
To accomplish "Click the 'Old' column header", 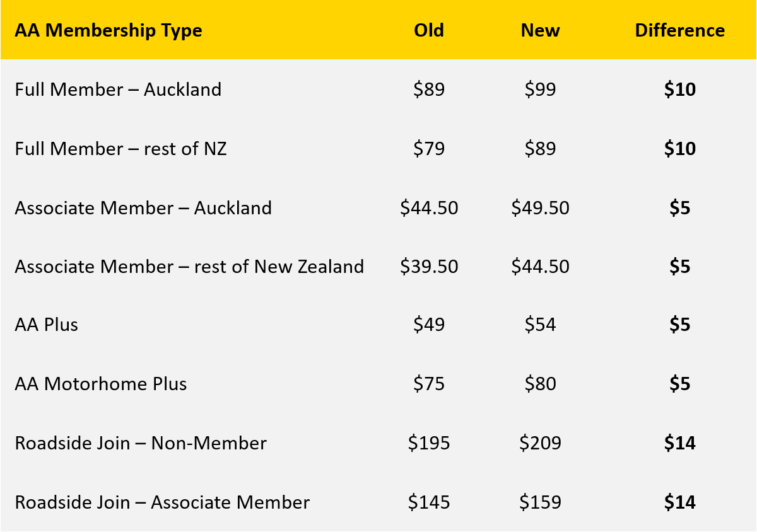I will [x=429, y=30].
